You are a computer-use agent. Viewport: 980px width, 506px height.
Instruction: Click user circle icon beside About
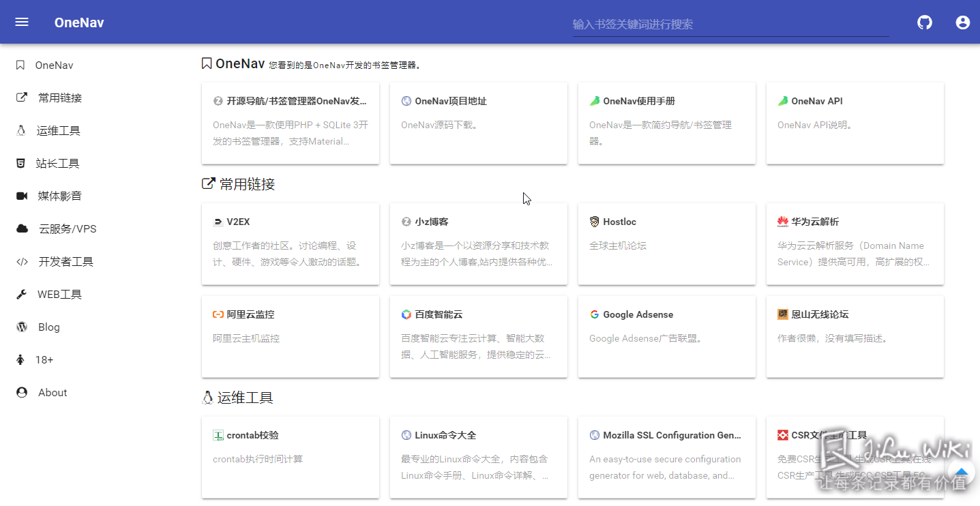coord(22,392)
